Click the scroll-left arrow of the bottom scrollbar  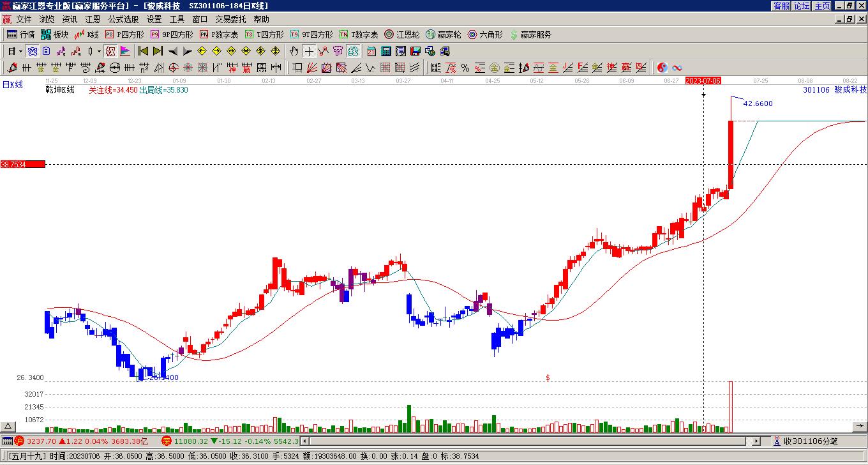point(304,441)
